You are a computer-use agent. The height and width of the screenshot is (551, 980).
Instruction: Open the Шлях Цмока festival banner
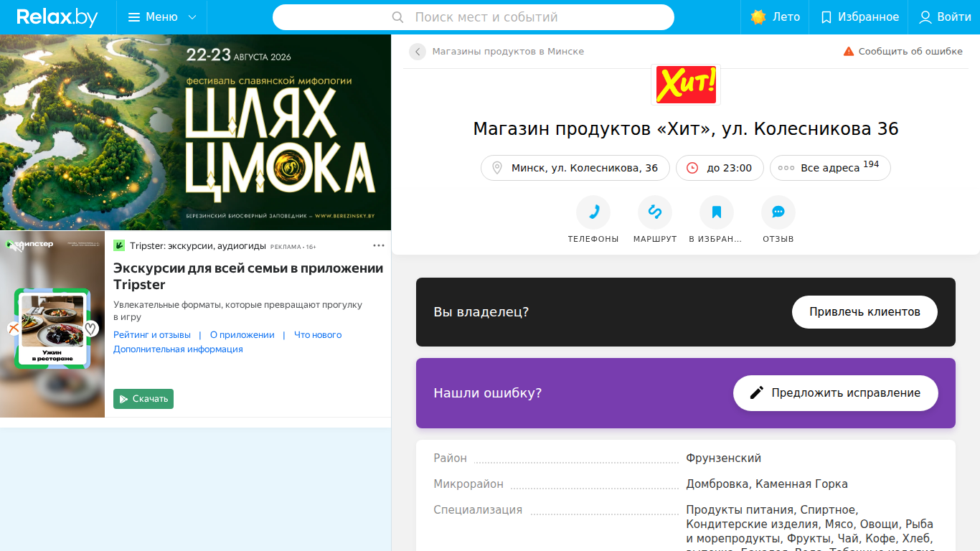pos(195,132)
